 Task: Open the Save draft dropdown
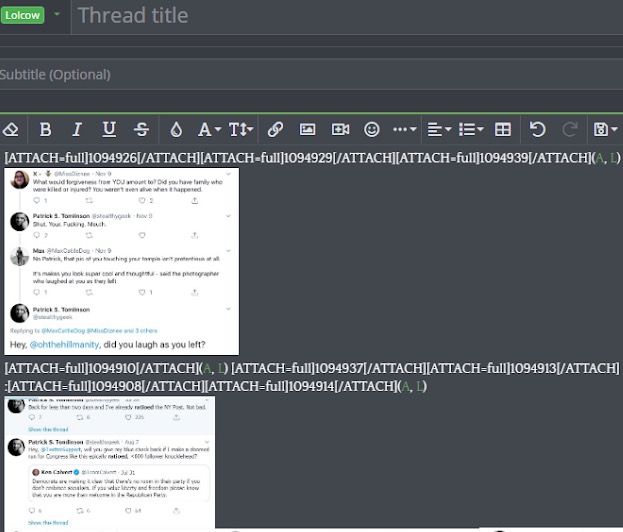coord(605,130)
